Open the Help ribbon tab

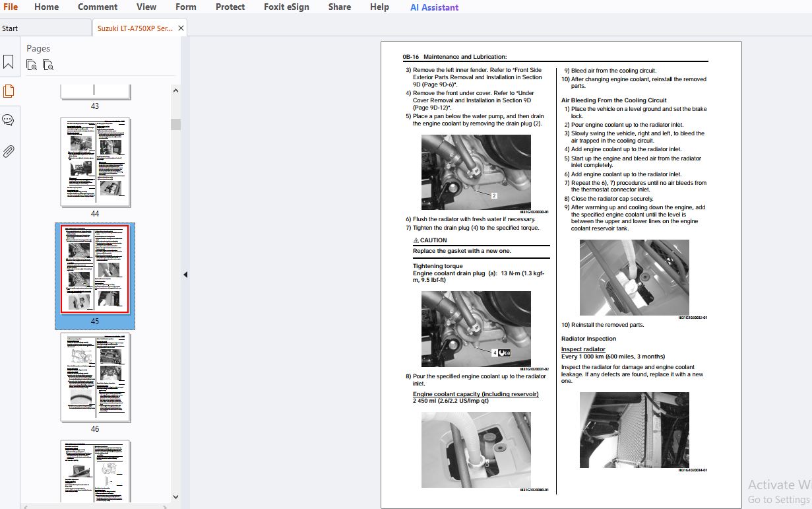[379, 7]
